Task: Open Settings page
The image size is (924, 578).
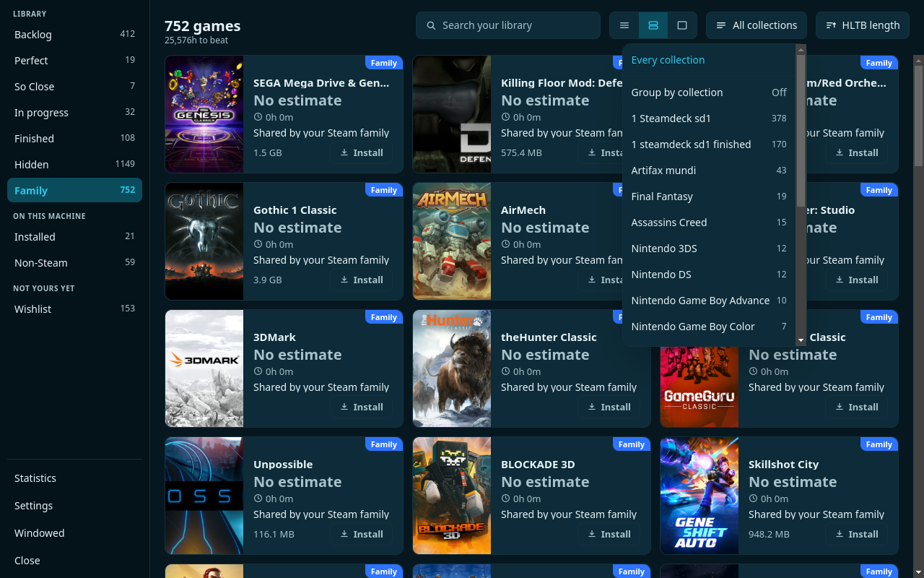Action: click(74, 506)
